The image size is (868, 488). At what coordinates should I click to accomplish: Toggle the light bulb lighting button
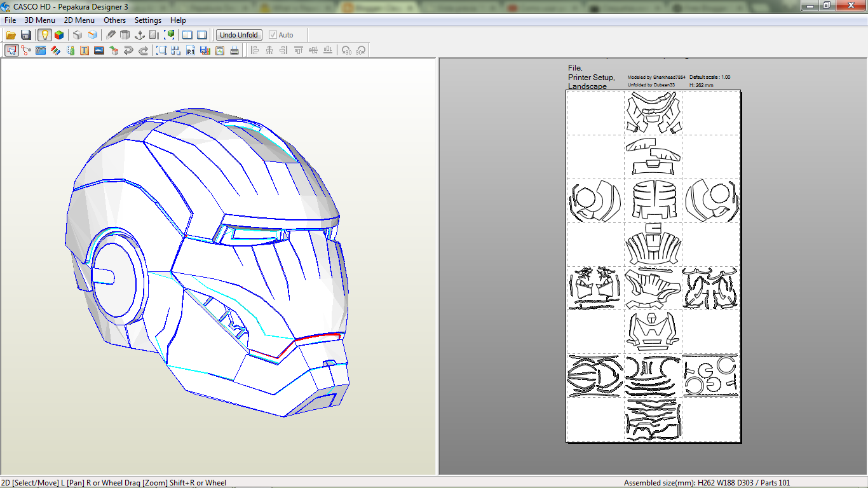coord(44,35)
